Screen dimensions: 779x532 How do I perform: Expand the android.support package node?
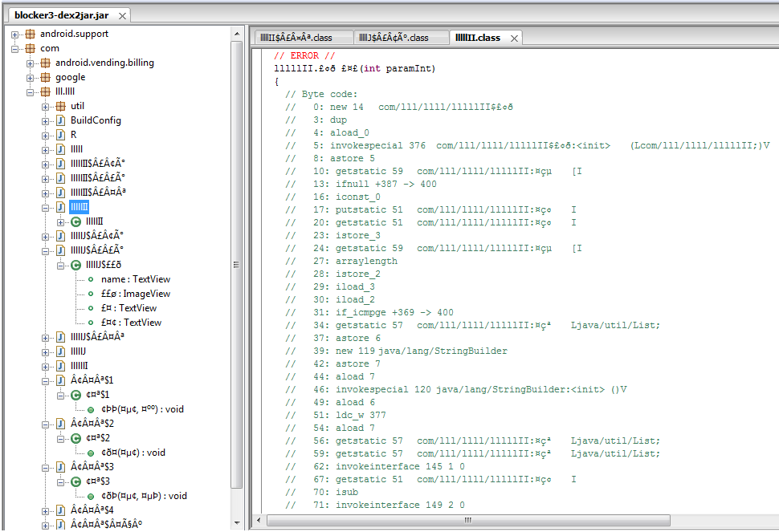click(15, 35)
